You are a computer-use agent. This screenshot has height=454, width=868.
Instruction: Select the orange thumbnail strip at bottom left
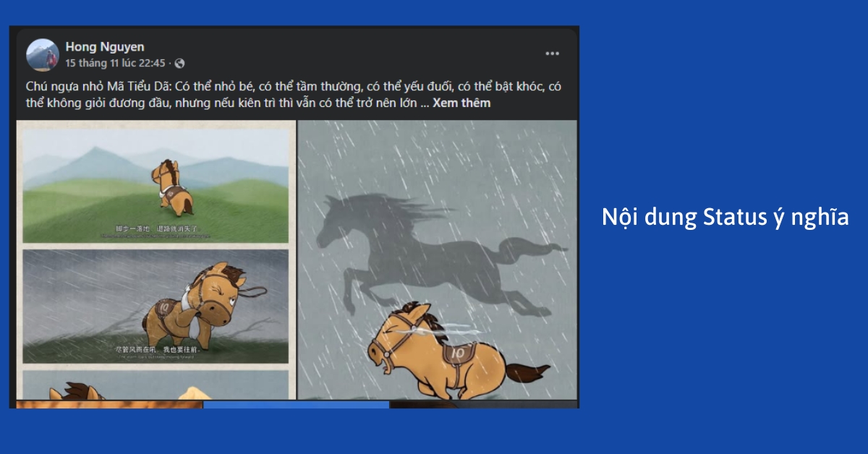point(109,405)
